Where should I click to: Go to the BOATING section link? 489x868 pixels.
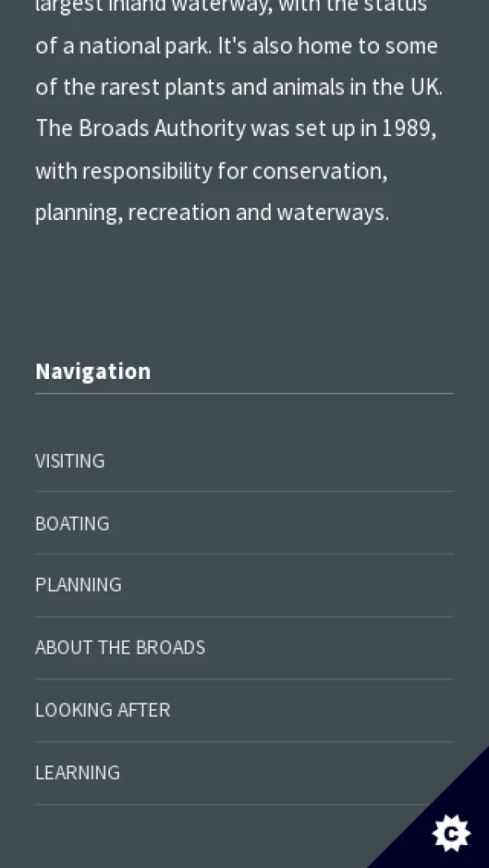point(72,523)
